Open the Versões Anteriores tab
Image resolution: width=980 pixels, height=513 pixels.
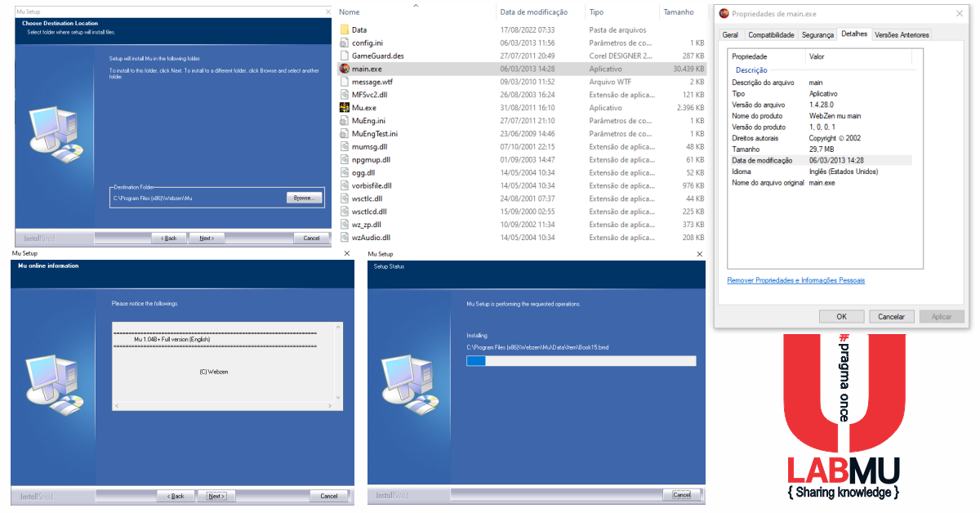902,35
